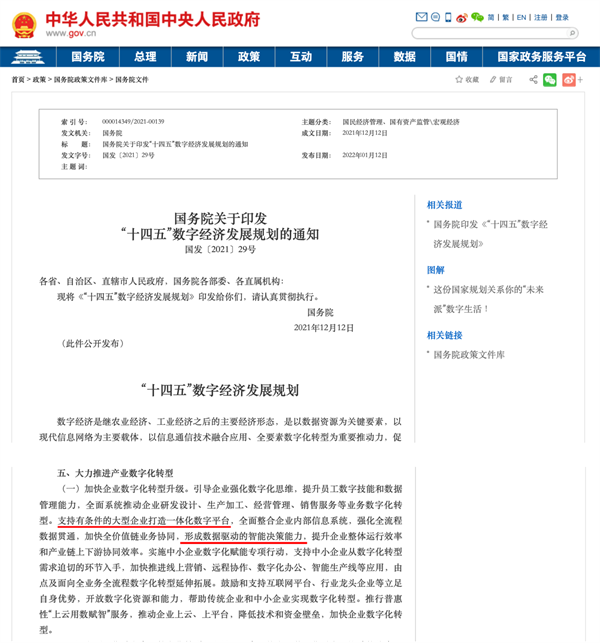600x643 pixels.
Task: Open the 服务 nav menu
Action: pos(353,57)
